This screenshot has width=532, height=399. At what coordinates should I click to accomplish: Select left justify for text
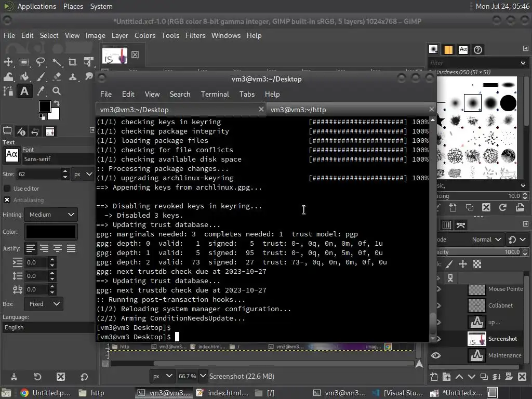31,248
